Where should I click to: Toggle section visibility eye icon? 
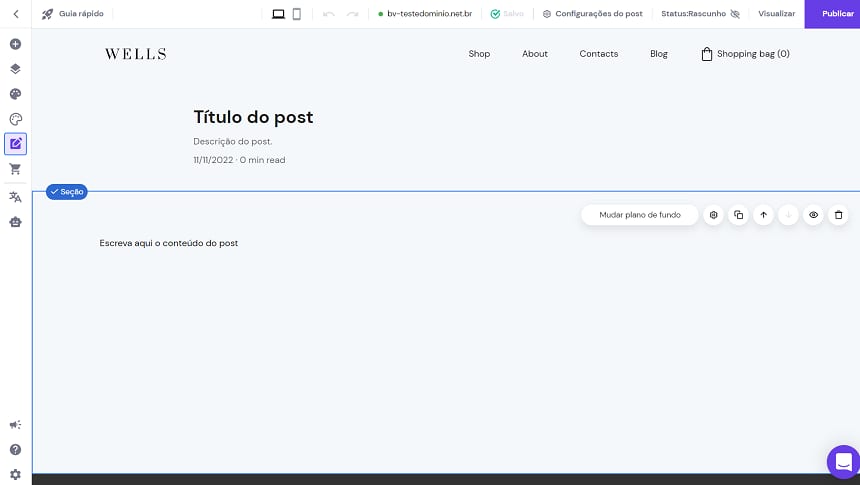pyautogui.click(x=813, y=215)
